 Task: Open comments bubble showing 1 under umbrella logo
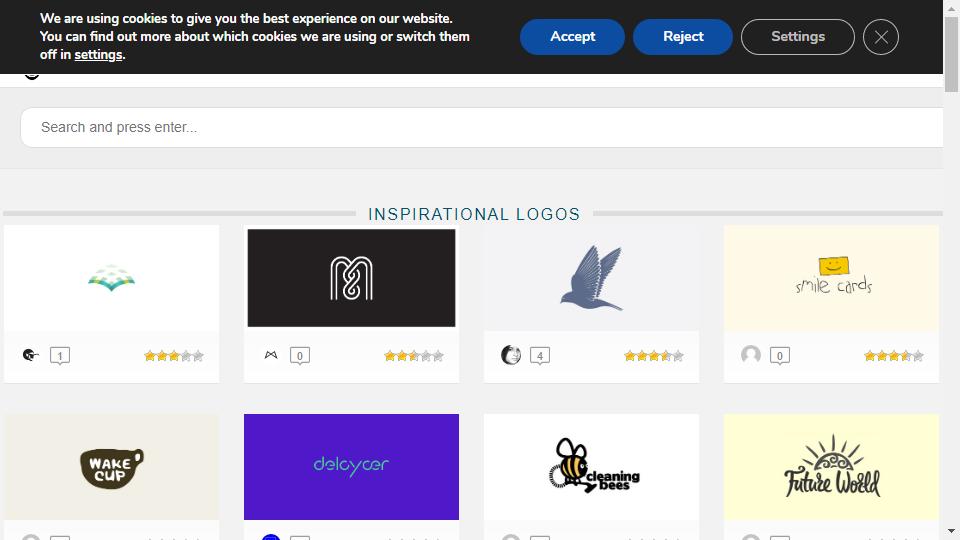click(x=60, y=356)
